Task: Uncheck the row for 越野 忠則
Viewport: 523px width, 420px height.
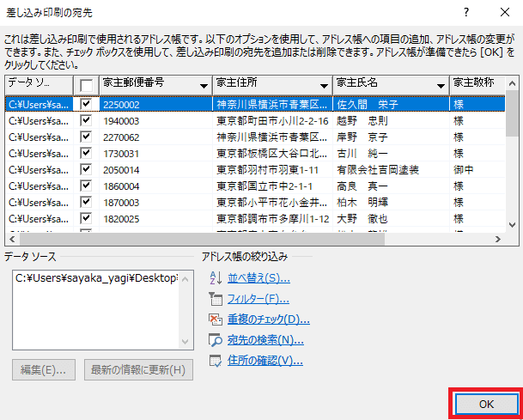Action: (86, 120)
